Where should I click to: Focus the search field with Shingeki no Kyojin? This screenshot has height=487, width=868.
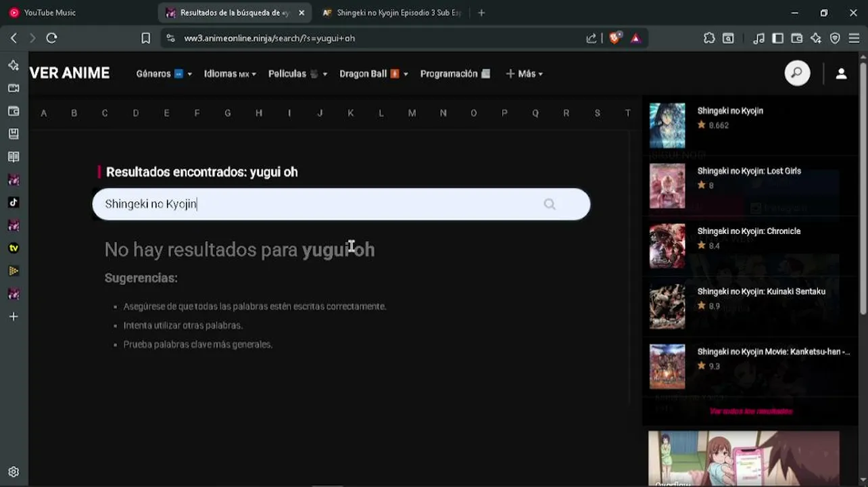point(341,204)
